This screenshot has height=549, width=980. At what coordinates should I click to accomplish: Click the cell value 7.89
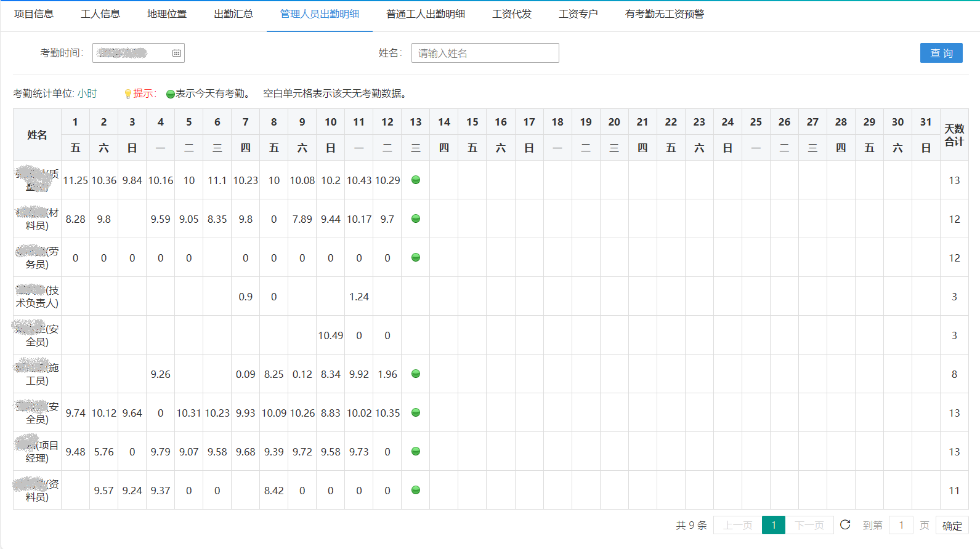point(302,219)
